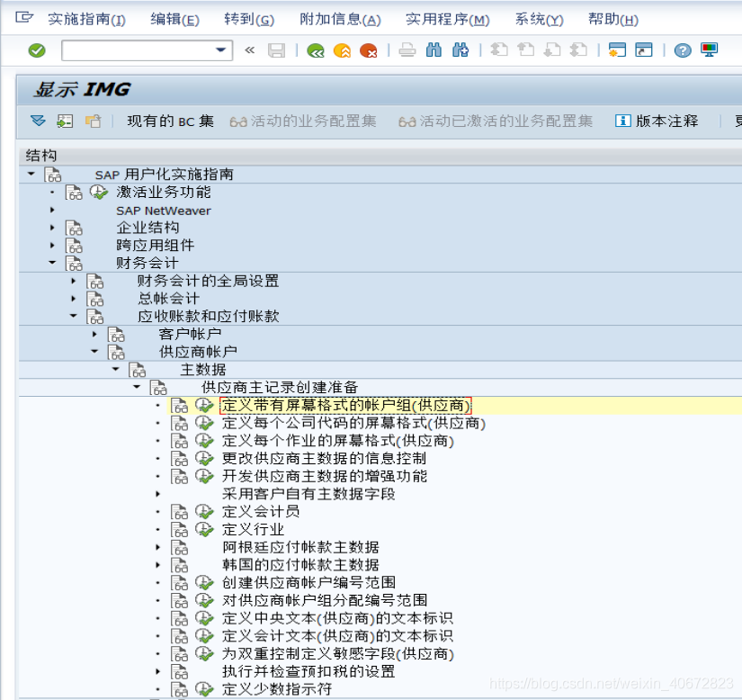This screenshot has width=742, height=700.
Task: Collapse the SAP 用户化实施指南 root node
Action: [x=31, y=174]
